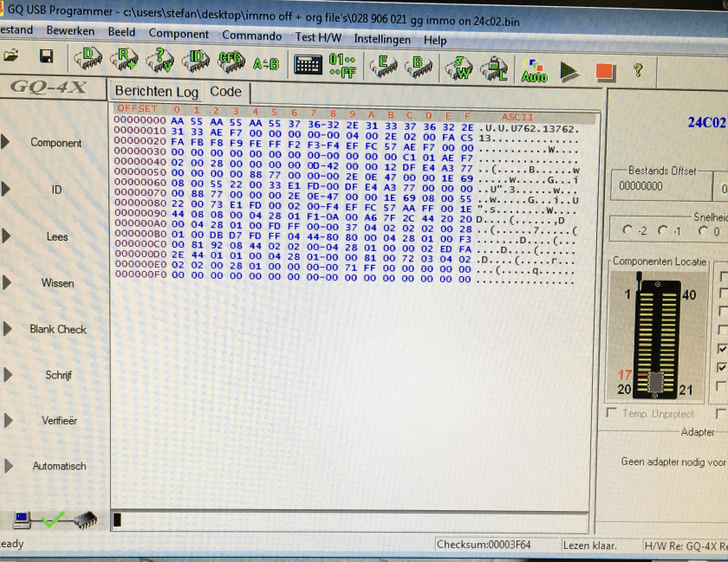Click the yellow question mark help icon
The height and width of the screenshot is (562, 728).
pyautogui.click(x=638, y=70)
